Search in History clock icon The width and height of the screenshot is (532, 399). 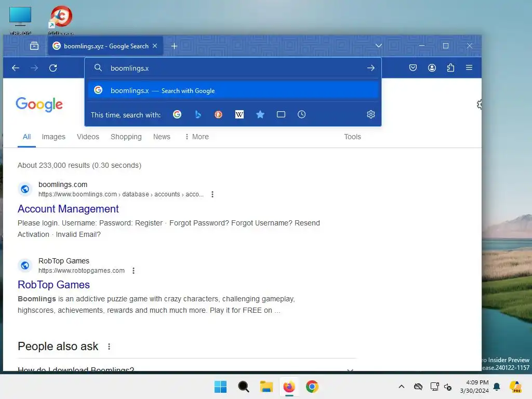pyautogui.click(x=302, y=114)
